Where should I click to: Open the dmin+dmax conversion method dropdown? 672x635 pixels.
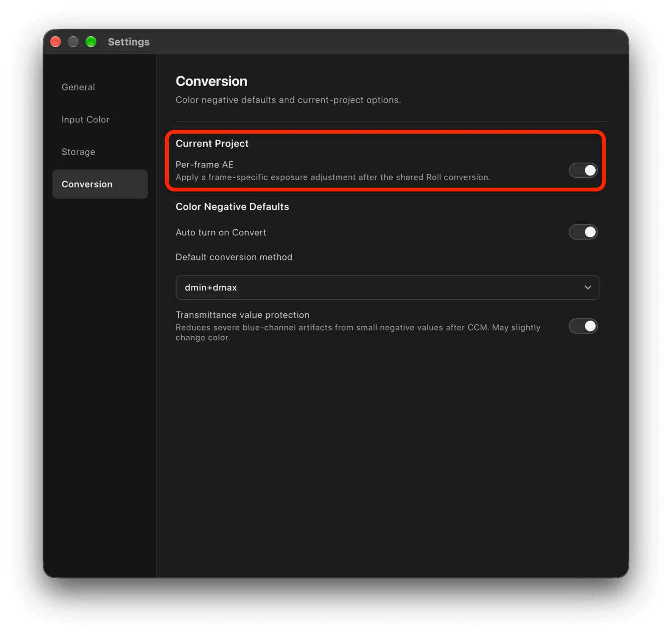pos(387,288)
